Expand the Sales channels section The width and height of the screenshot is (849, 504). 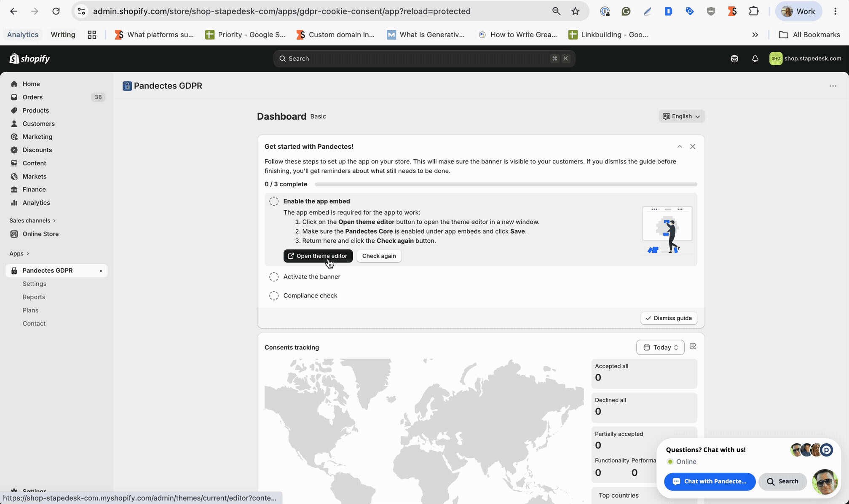[x=32, y=220]
